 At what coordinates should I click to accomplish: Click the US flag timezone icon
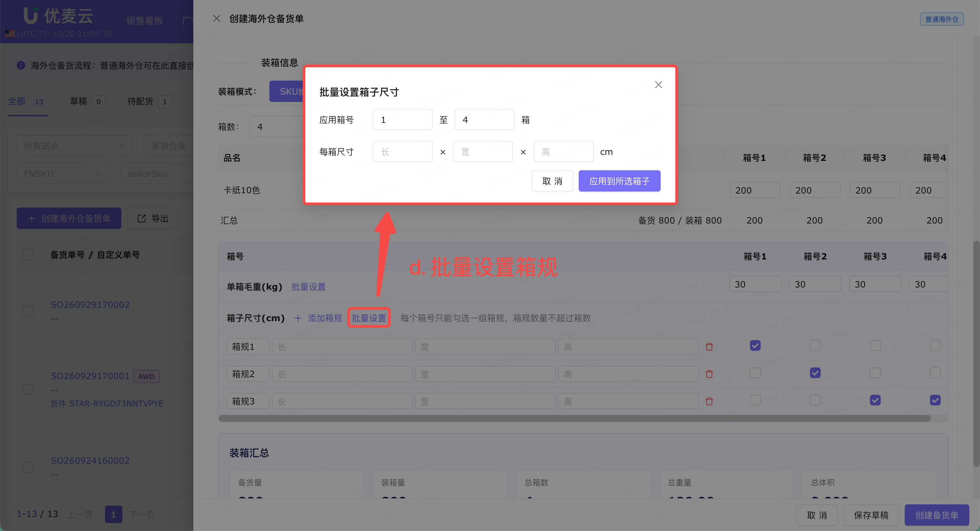point(10,34)
